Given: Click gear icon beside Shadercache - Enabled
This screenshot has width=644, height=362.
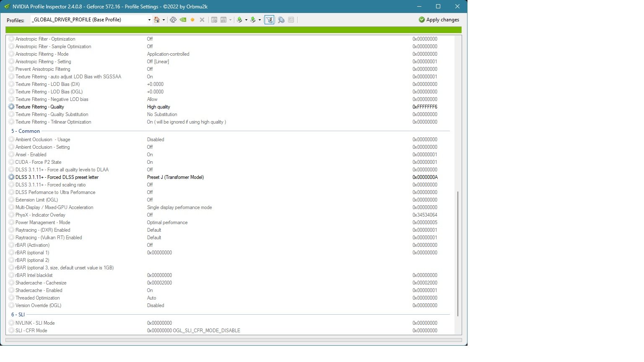Looking at the screenshot, I should (x=11, y=290).
